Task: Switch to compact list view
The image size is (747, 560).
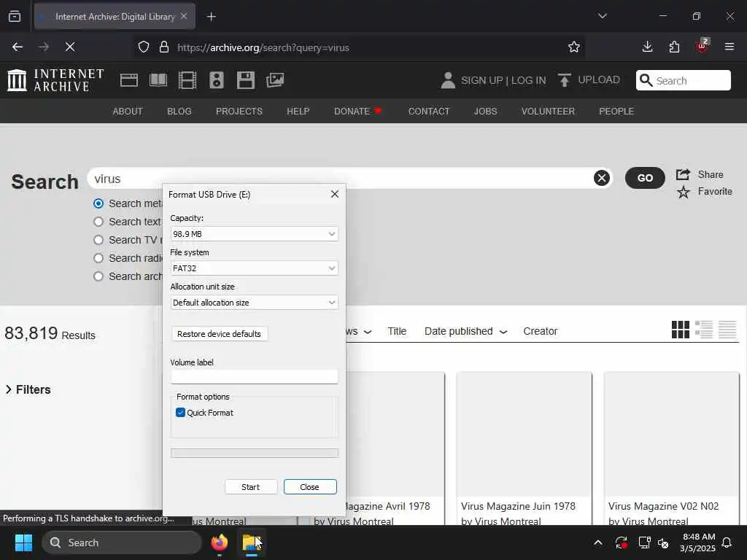Action: [x=727, y=330]
